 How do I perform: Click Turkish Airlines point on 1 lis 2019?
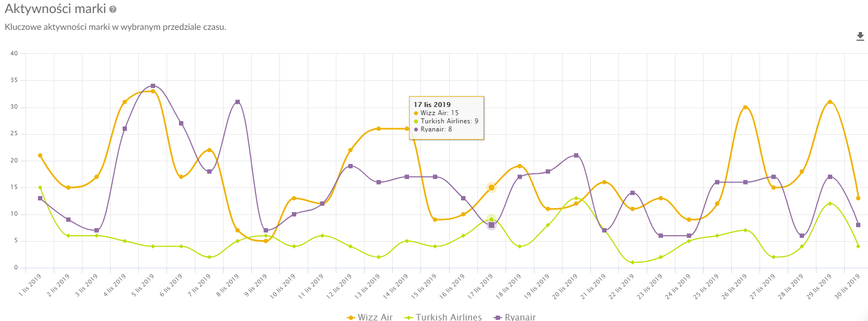(40, 187)
